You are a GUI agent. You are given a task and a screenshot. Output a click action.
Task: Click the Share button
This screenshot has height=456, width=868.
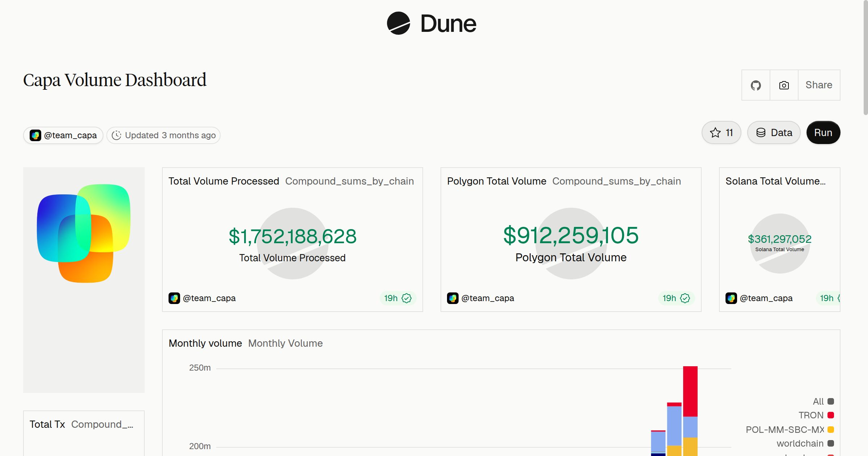point(819,85)
